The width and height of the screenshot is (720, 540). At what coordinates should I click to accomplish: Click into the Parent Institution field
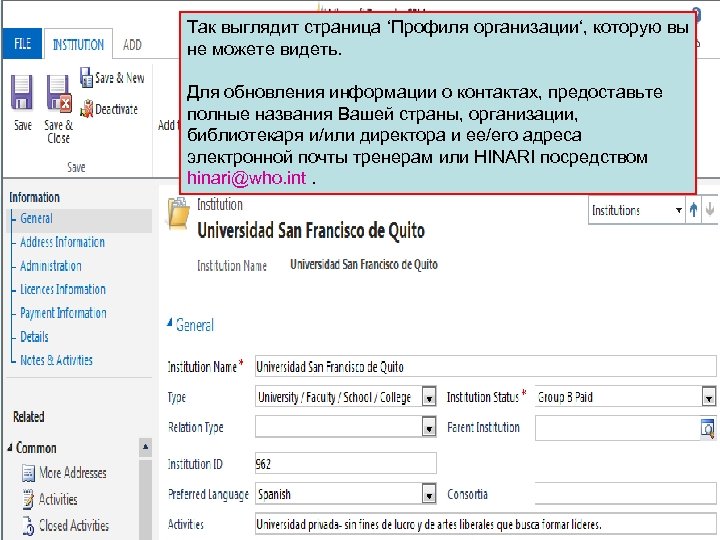(618, 428)
